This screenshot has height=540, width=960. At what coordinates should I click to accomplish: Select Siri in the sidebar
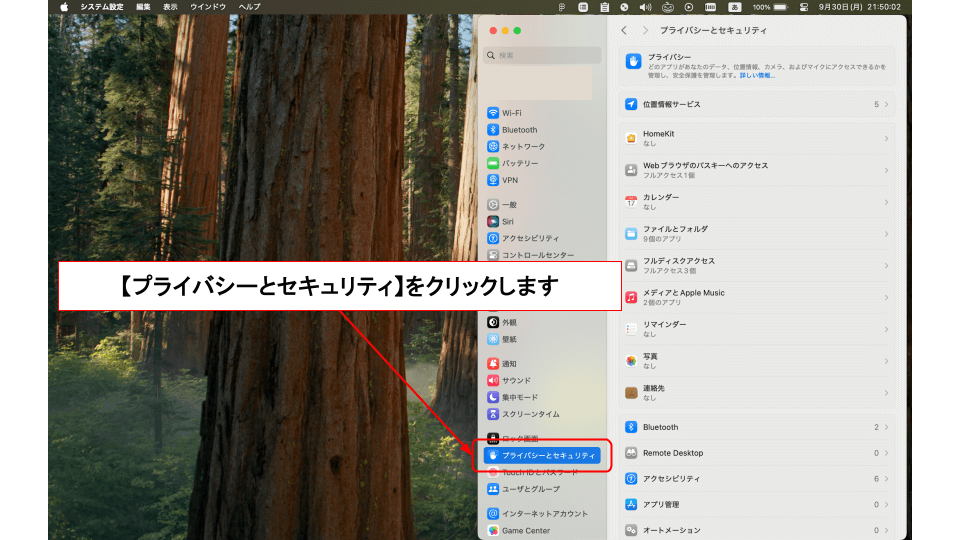coord(507,221)
